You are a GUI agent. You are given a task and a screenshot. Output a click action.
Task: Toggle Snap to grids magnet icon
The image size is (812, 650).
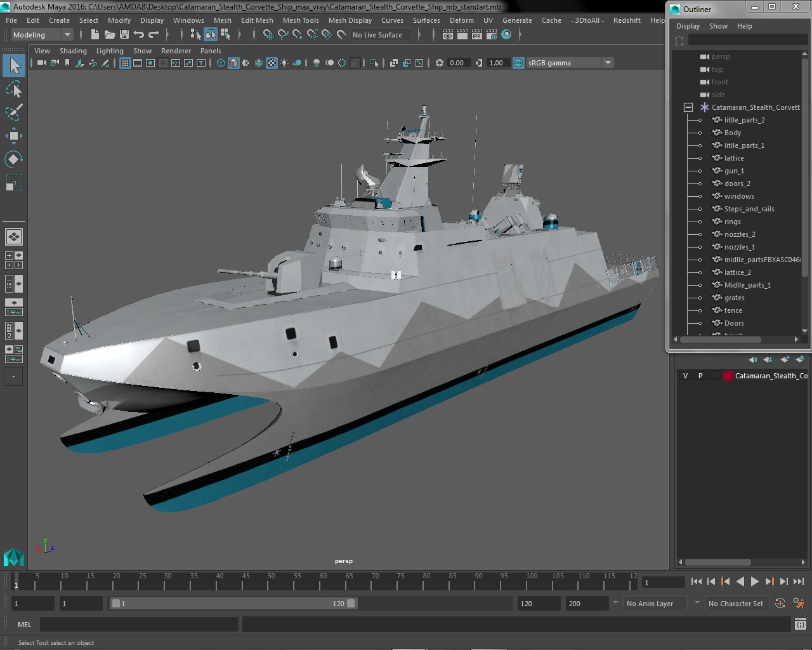point(268,35)
